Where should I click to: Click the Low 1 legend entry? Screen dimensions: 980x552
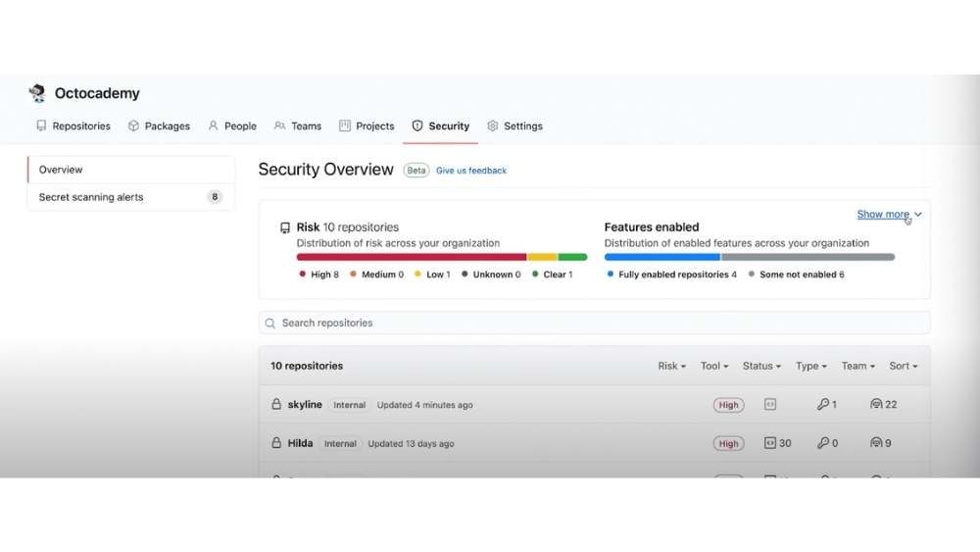click(x=432, y=275)
